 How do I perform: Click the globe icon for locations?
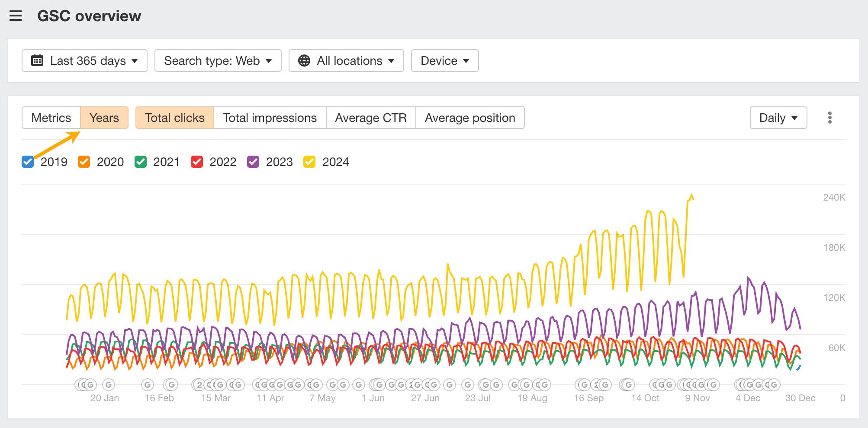(304, 61)
